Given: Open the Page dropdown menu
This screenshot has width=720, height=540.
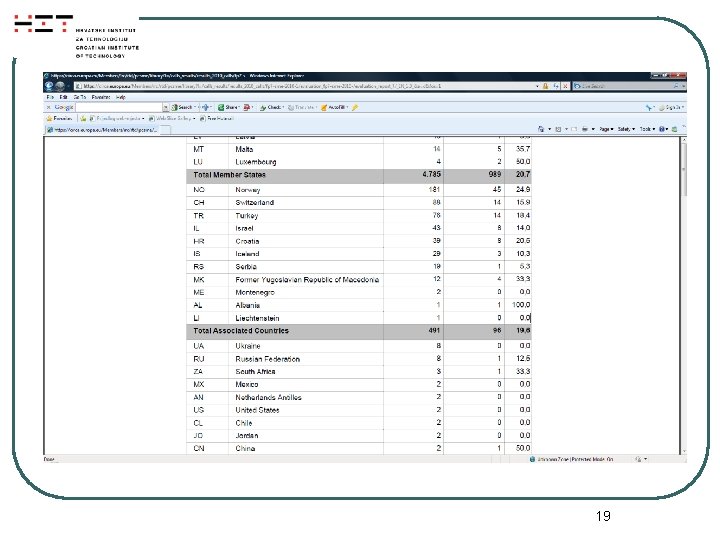Looking at the screenshot, I should click(x=606, y=129).
